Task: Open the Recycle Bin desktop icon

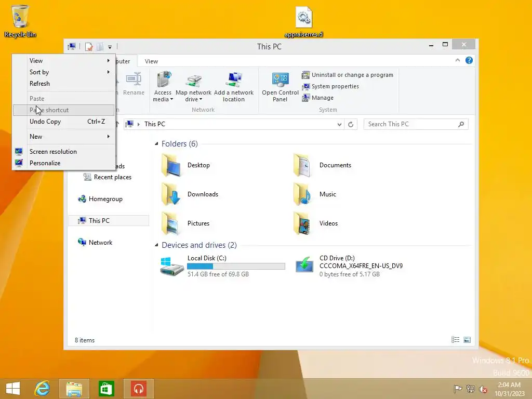Action: [x=20, y=21]
